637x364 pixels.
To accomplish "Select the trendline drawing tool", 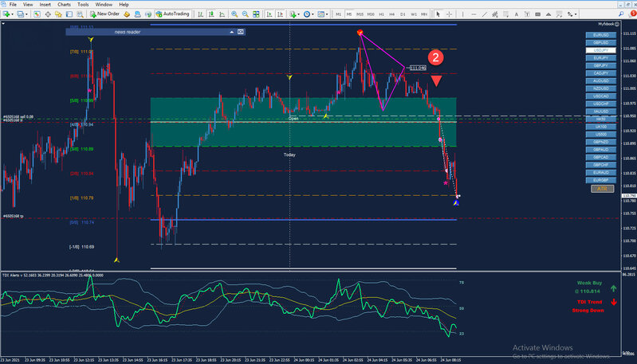I will [484, 14].
